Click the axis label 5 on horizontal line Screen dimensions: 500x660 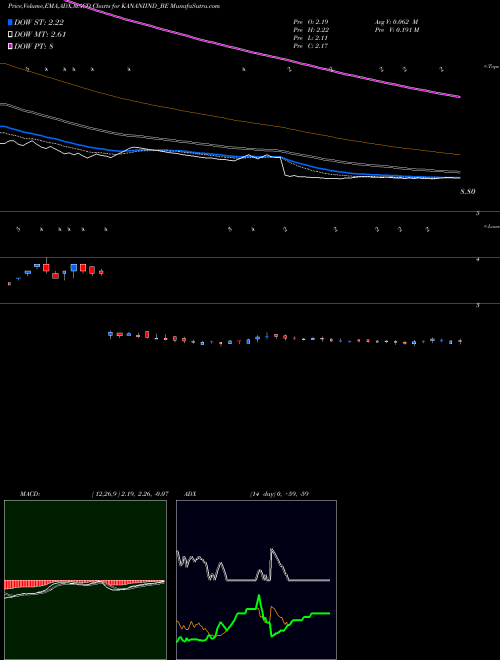click(477, 213)
